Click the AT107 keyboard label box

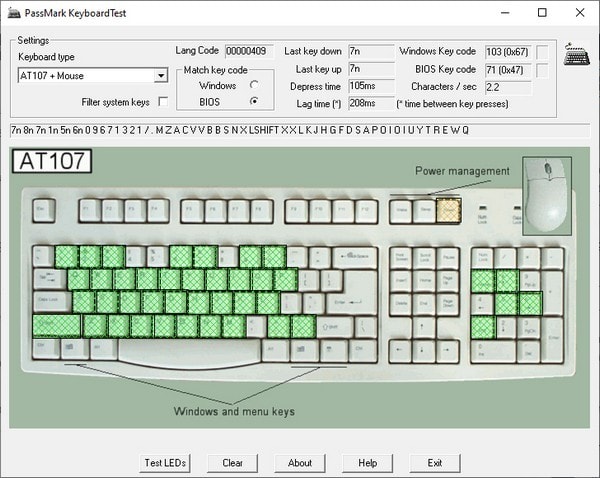point(52,161)
